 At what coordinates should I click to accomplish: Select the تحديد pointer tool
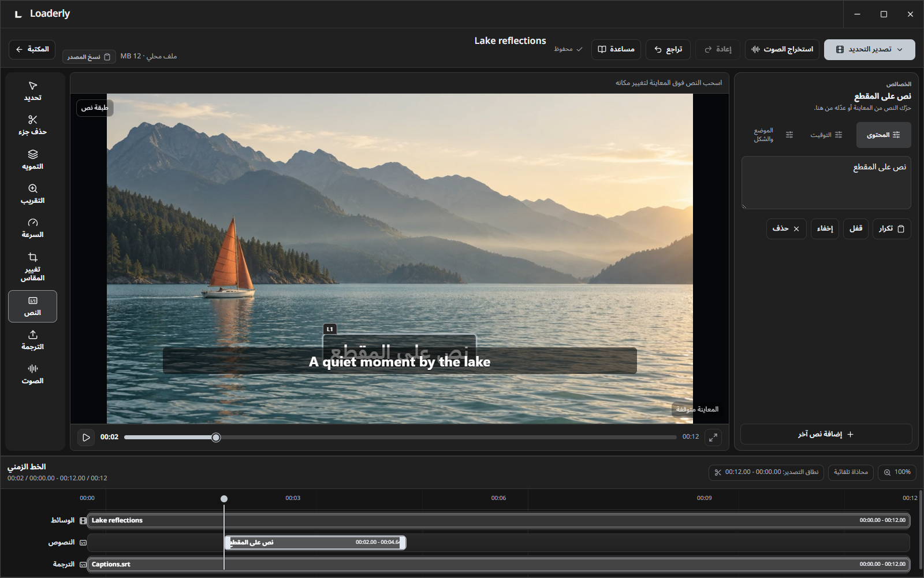tap(32, 91)
